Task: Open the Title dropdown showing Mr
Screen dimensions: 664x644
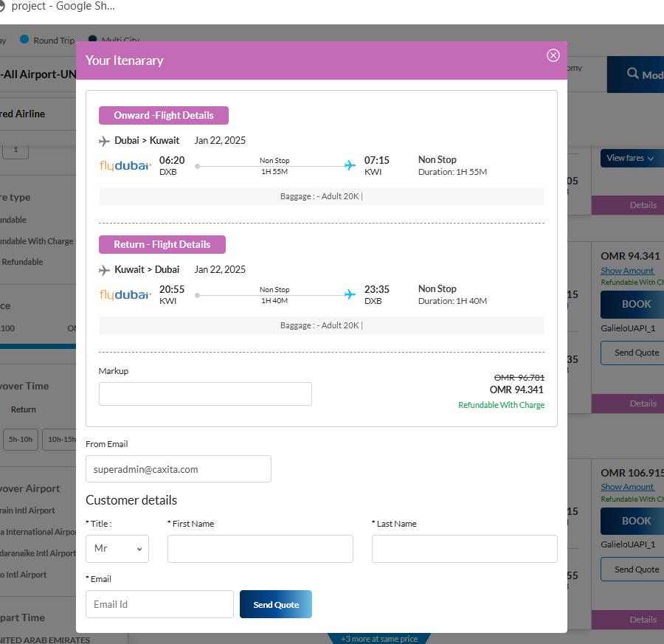Action: (117, 549)
